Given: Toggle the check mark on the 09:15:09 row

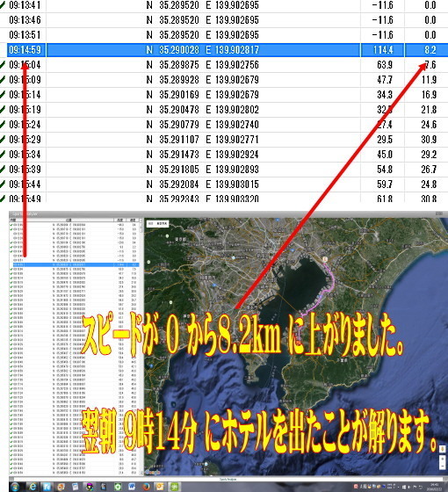Looking at the screenshot, I should click(x=3, y=79).
